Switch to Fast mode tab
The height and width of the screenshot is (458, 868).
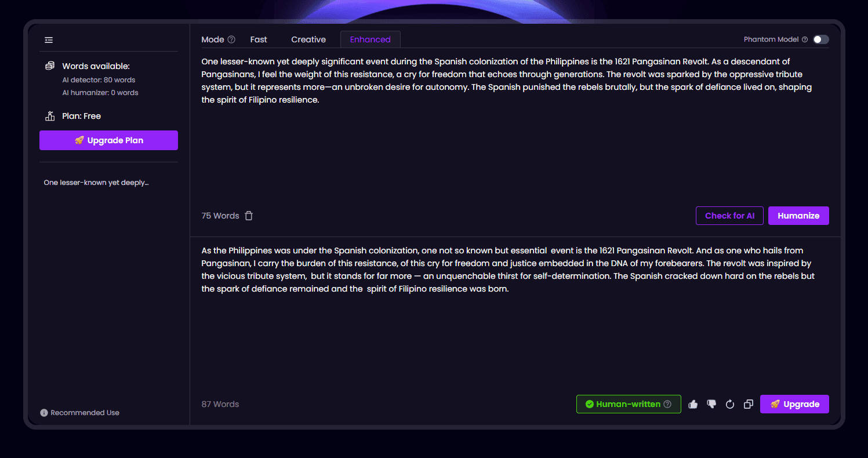pos(259,39)
